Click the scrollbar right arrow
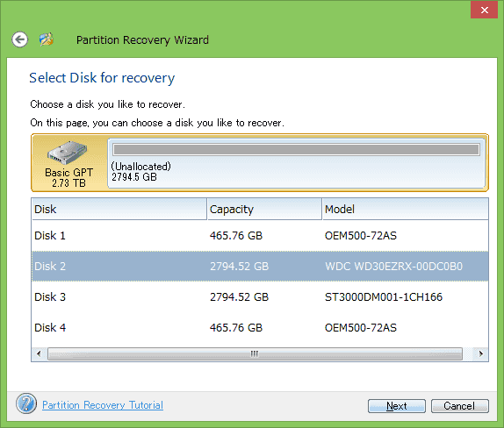Image resolution: width=504 pixels, height=428 pixels. pyautogui.click(x=481, y=353)
